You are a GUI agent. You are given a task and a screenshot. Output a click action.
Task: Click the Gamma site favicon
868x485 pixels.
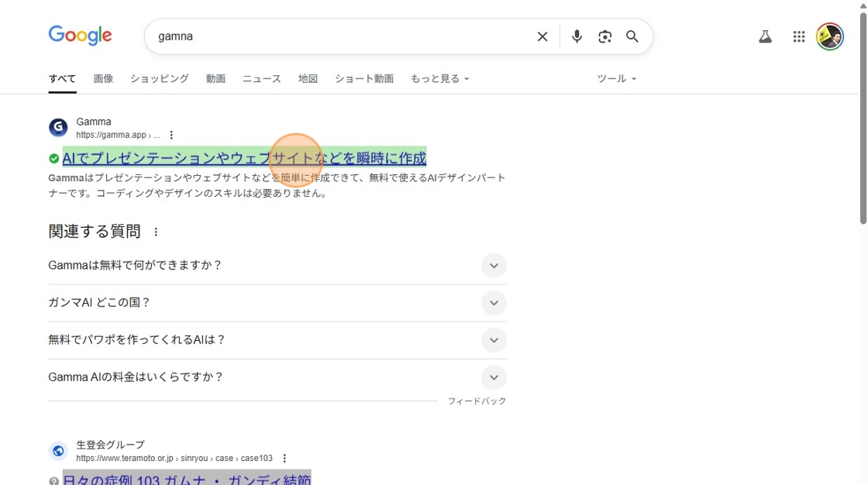tap(58, 127)
